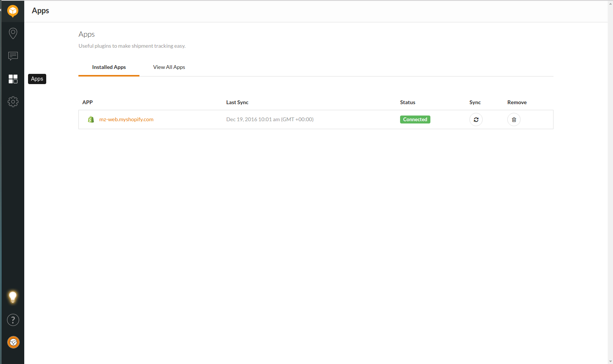Click the Status column header
Viewport: 613px width, 364px height.
click(x=407, y=102)
